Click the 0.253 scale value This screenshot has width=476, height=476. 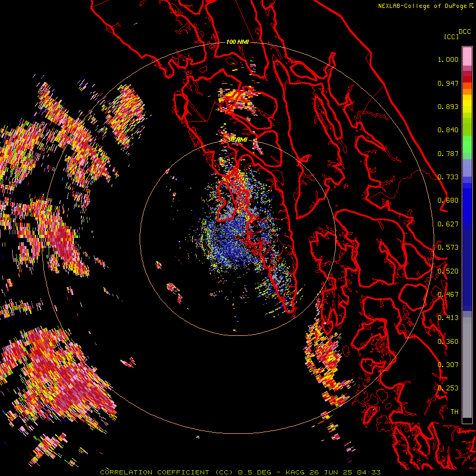point(448,388)
